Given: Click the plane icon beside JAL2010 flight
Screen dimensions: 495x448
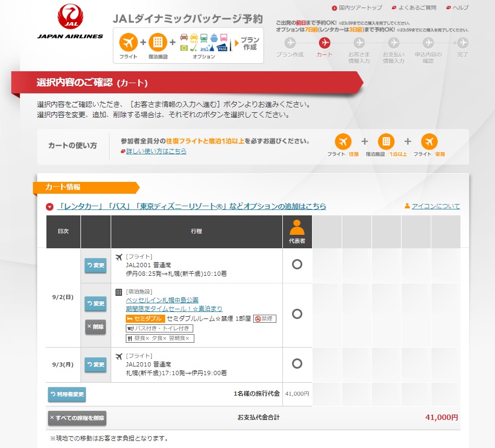Looking at the screenshot, I should (119, 357).
